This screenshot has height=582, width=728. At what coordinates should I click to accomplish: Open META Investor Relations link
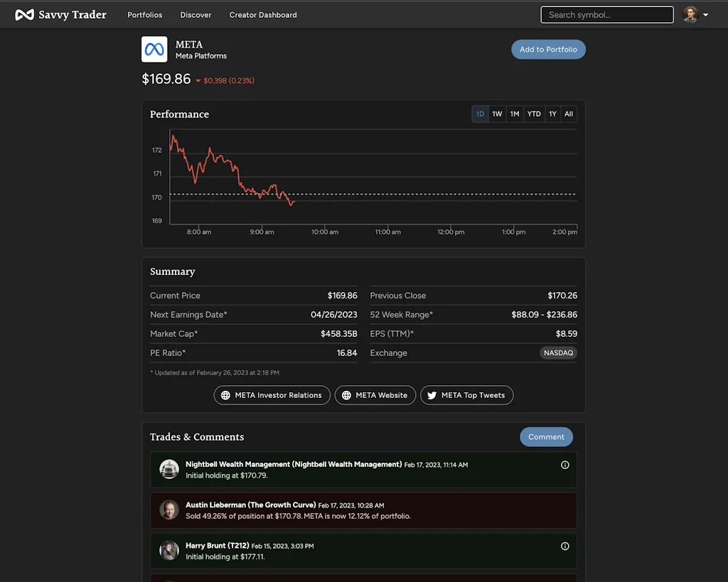[x=272, y=395]
